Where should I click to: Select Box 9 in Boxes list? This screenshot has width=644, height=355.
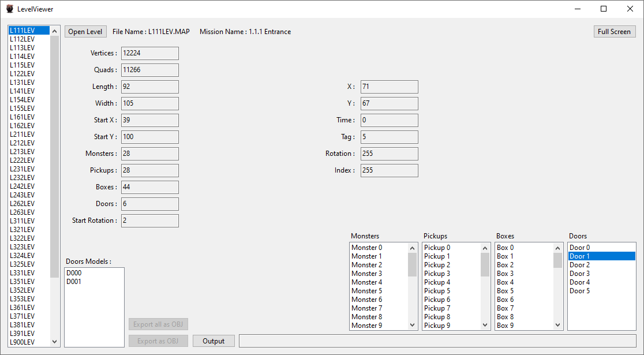click(x=524, y=326)
